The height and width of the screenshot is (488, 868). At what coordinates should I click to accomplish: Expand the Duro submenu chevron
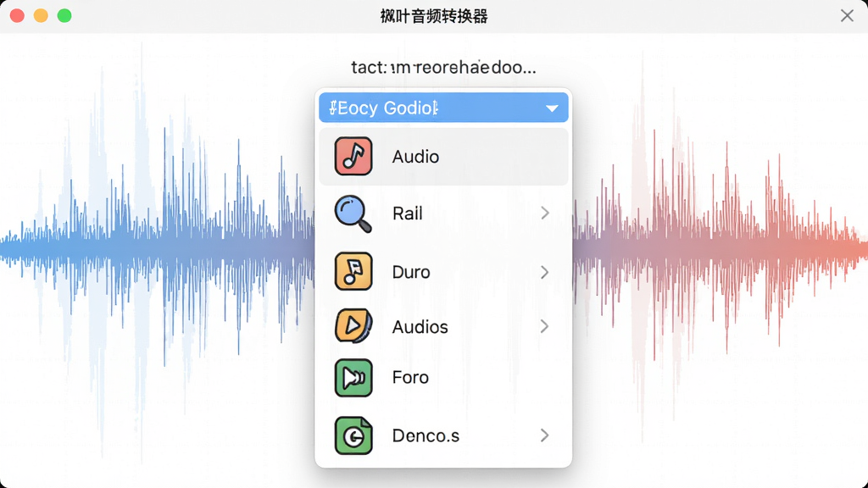(x=545, y=272)
